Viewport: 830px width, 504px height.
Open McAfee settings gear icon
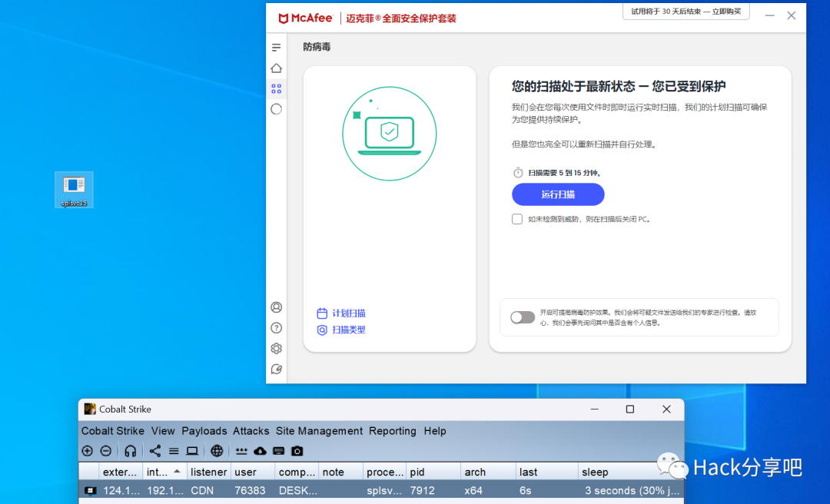coord(276,348)
